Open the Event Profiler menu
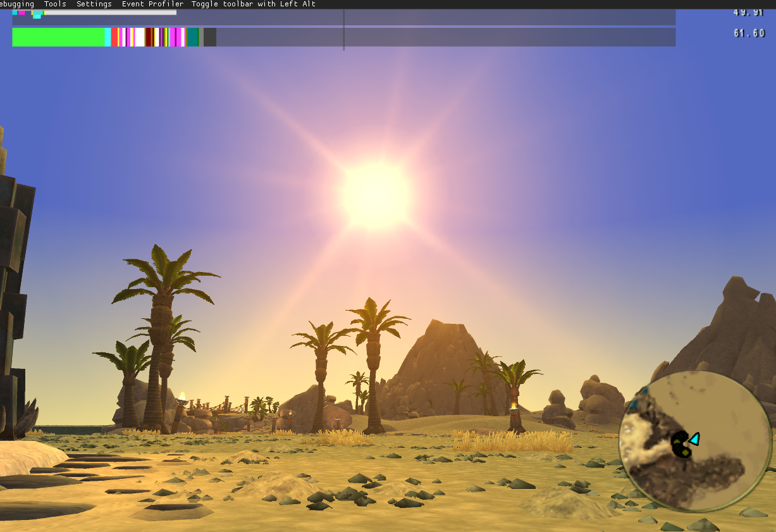This screenshot has width=776, height=532. click(x=152, y=4)
